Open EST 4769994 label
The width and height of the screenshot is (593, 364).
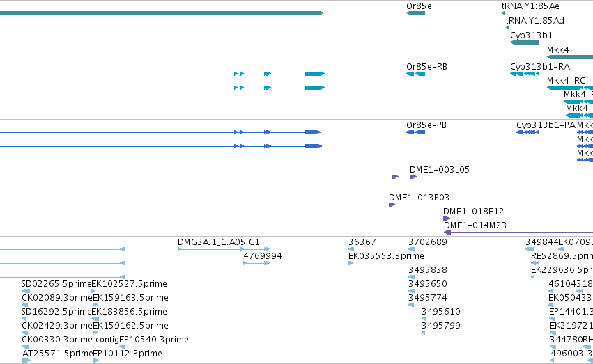point(263,256)
